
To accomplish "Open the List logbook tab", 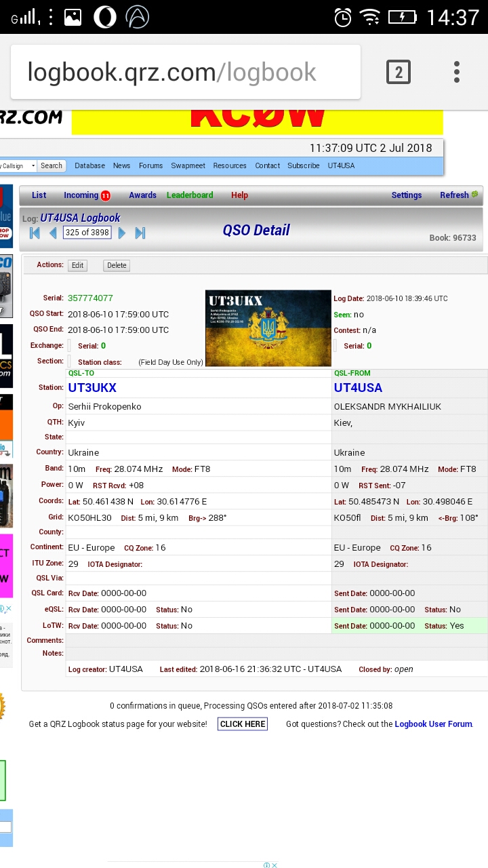I will point(39,195).
